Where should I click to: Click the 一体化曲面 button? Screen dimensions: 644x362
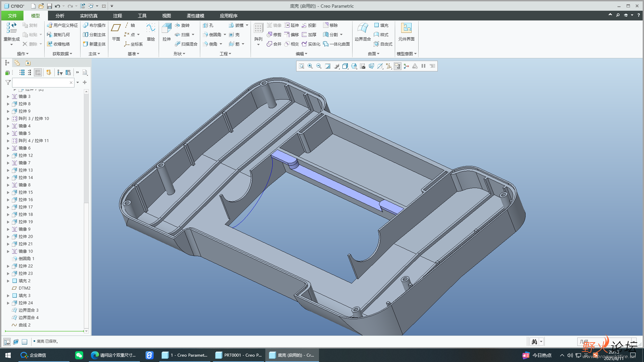tap(336, 44)
